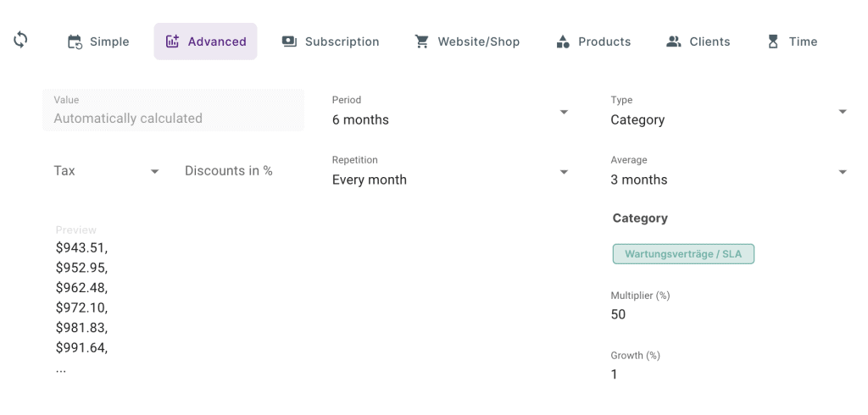Switch to the Products tab
The width and height of the screenshot is (868, 415).
click(x=604, y=41)
